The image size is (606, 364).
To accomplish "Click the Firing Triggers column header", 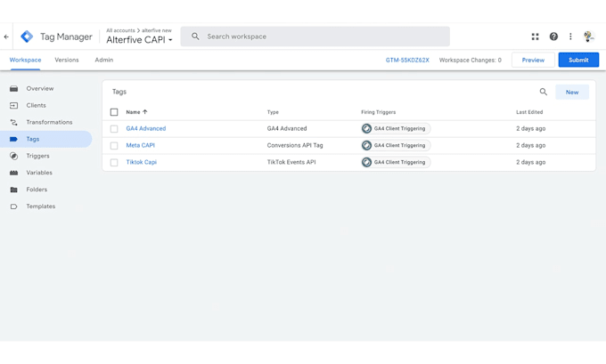I will coord(379,112).
